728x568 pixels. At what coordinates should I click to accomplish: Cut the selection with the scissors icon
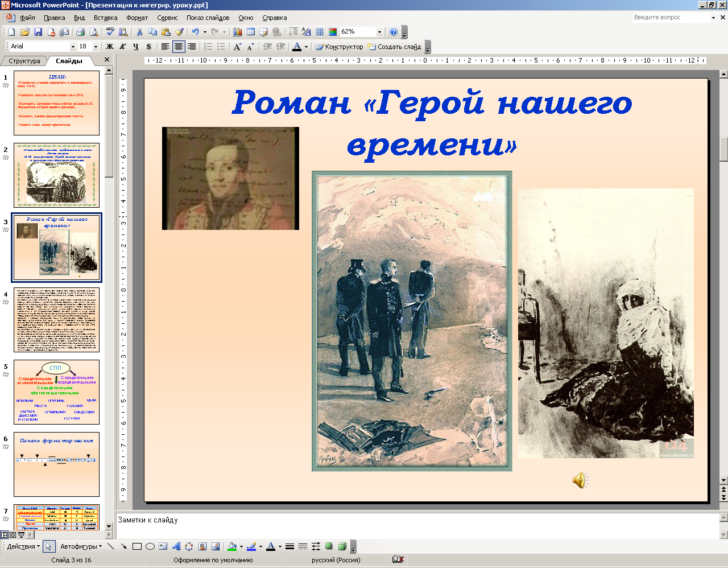pyautogui.click(x=139, y=32)
